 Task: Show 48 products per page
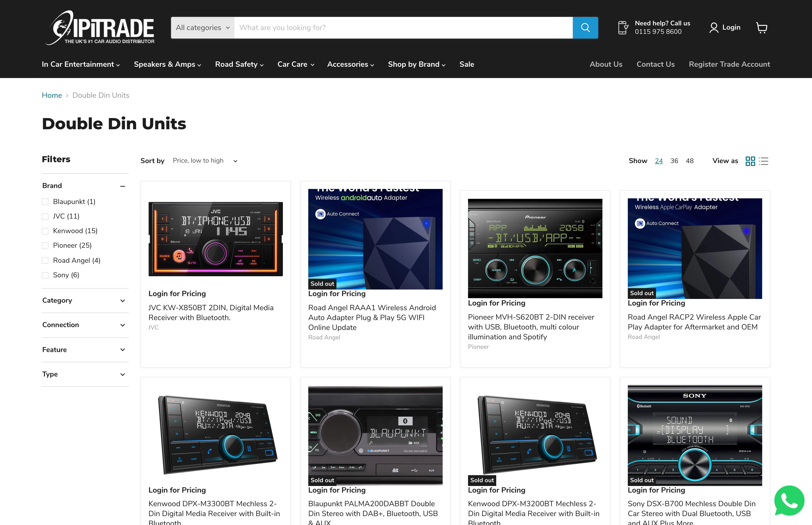(x=690, y=161)
